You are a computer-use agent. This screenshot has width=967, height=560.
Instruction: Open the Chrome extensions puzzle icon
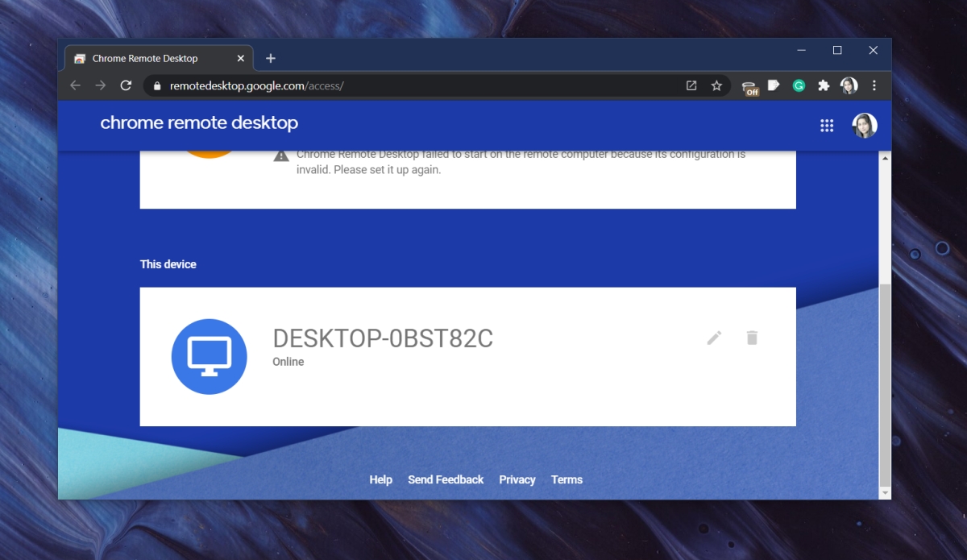[x=824, y=85]
